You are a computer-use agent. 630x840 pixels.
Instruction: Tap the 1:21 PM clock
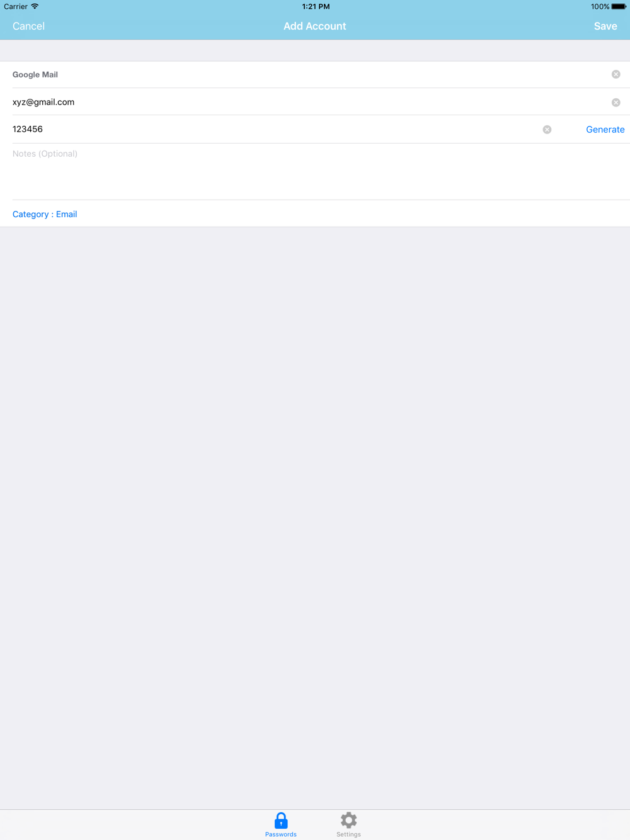pos(316,6)
